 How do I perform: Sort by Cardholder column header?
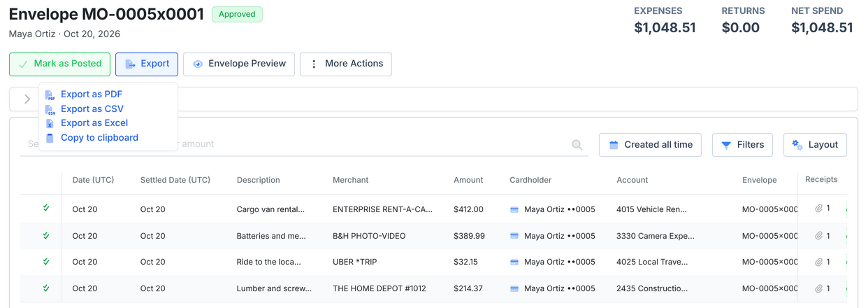point(530,180)
